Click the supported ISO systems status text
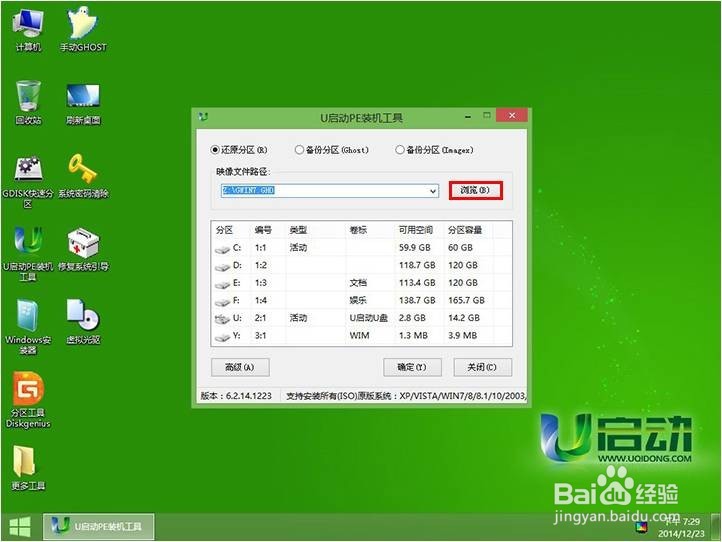 click(x=406, y=396)
